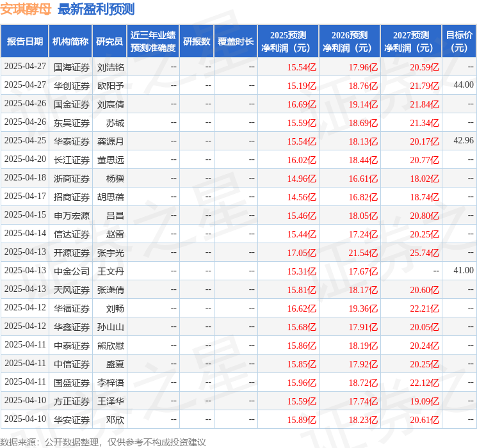Screen dimensions: 477x448
Task: Click the 安琪酵母 title text
Action: point(26,9)
